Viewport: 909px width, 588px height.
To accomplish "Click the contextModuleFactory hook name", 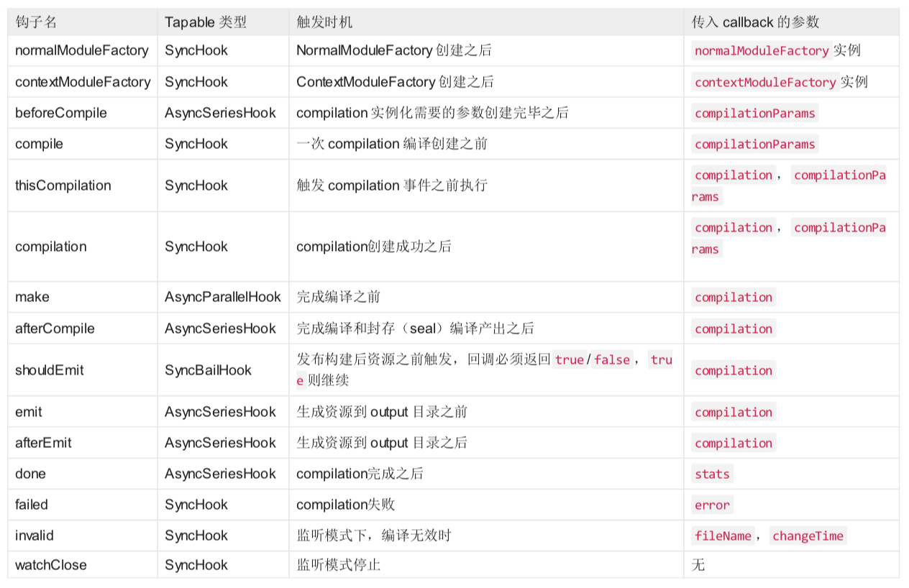I will point(83,82).
